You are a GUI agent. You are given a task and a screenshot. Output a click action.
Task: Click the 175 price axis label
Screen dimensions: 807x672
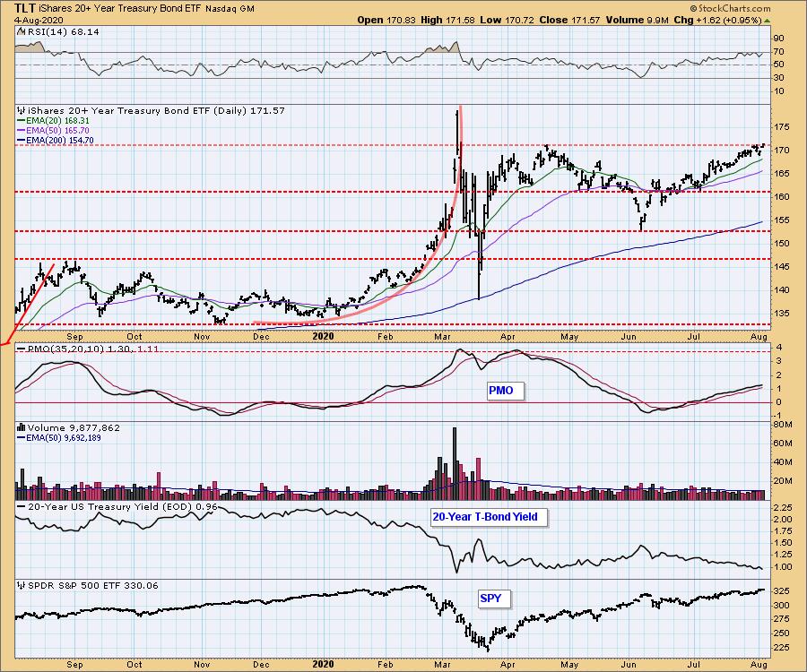coord(780,127)
